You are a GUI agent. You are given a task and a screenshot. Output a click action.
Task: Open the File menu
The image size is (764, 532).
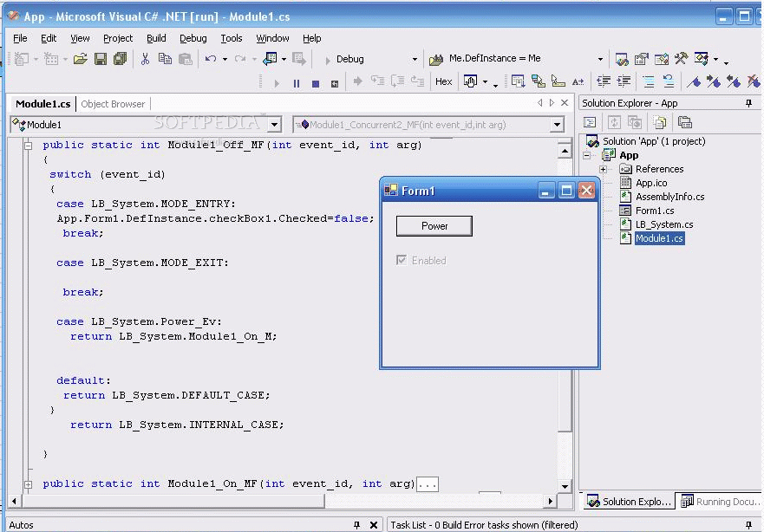20,38
